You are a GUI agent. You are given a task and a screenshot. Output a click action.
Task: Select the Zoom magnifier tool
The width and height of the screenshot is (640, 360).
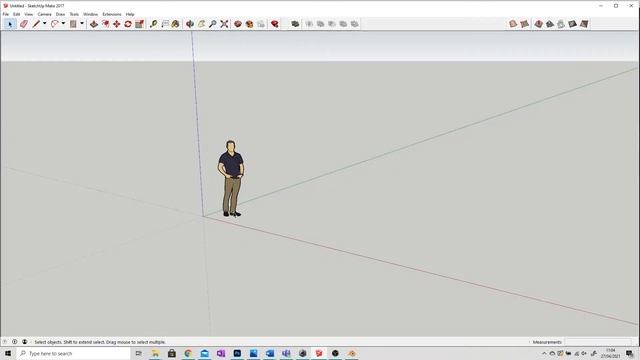(x=213, y=24)
